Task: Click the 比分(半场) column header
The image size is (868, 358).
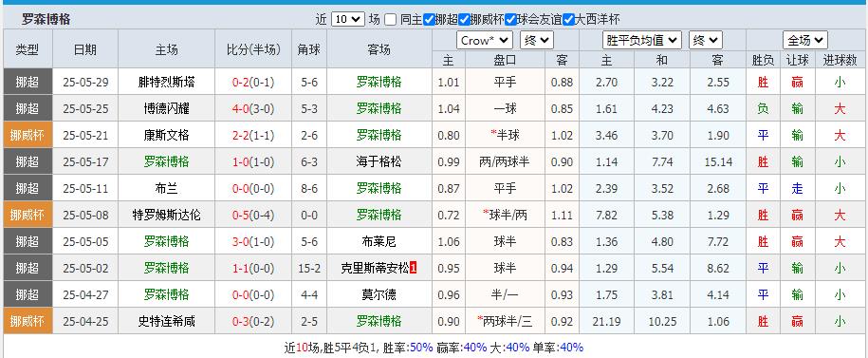Action: pos(253,49)
